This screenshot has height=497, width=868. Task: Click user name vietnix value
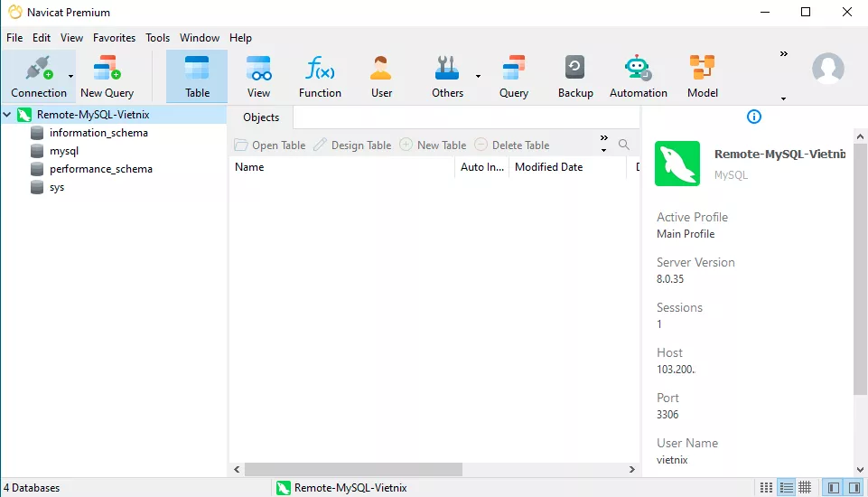coord(672,460)
